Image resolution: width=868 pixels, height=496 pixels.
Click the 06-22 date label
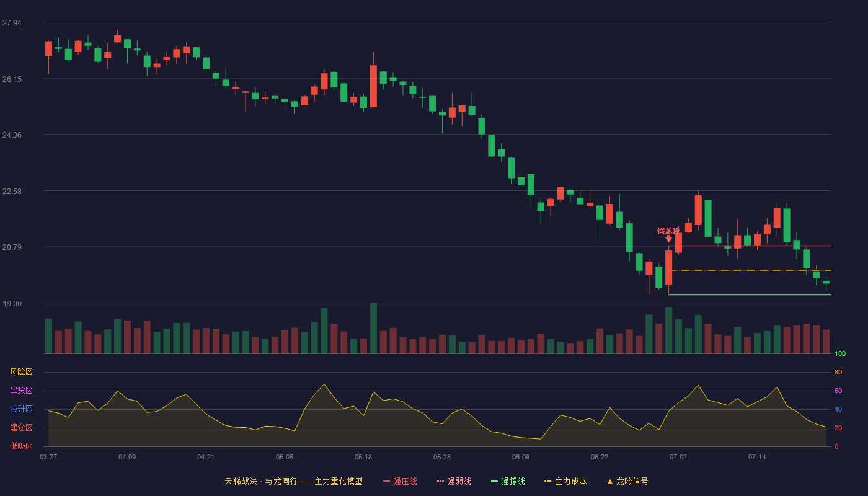pyautogui.click(x=600, y=457)
